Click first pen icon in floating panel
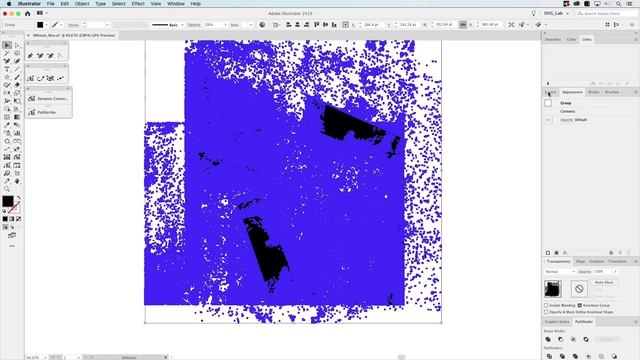Image resolution: width=640 pixels, height=360 pixels. coord(31,56)
